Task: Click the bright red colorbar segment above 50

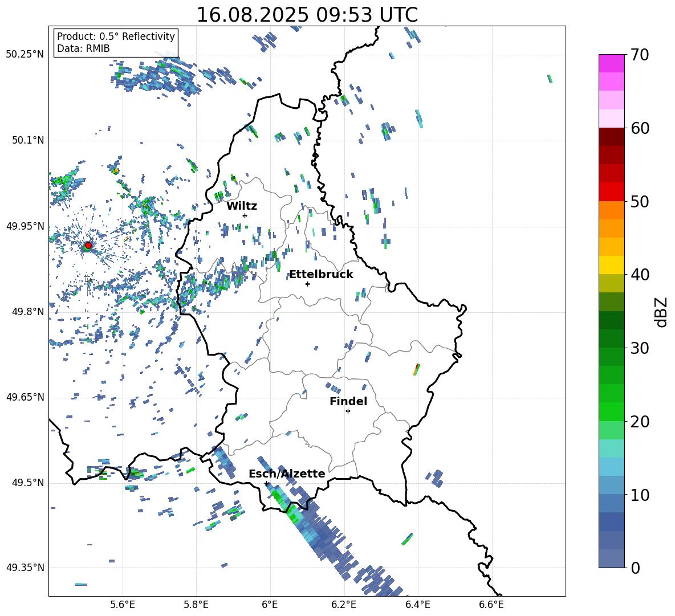Action: tap(611, 192)
